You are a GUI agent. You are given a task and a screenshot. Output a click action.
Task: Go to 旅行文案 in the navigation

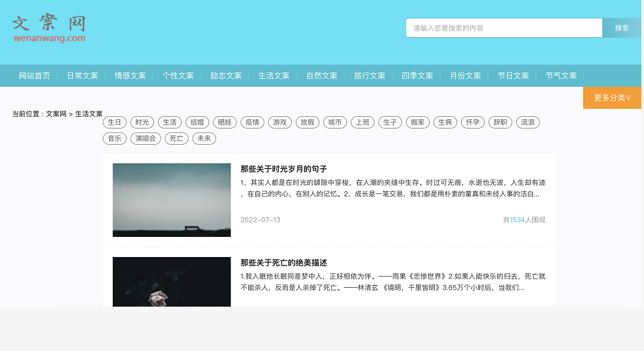(370, 76)
